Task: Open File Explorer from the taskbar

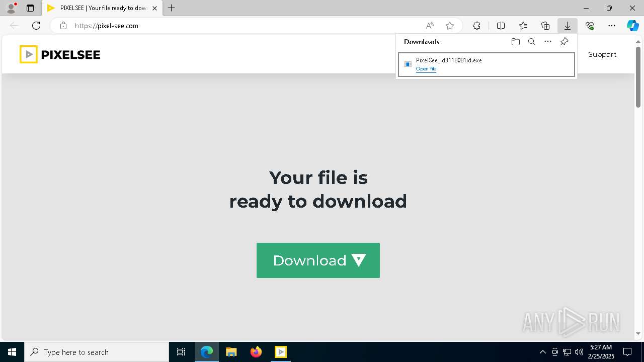Action: click(x=231, y=352)
